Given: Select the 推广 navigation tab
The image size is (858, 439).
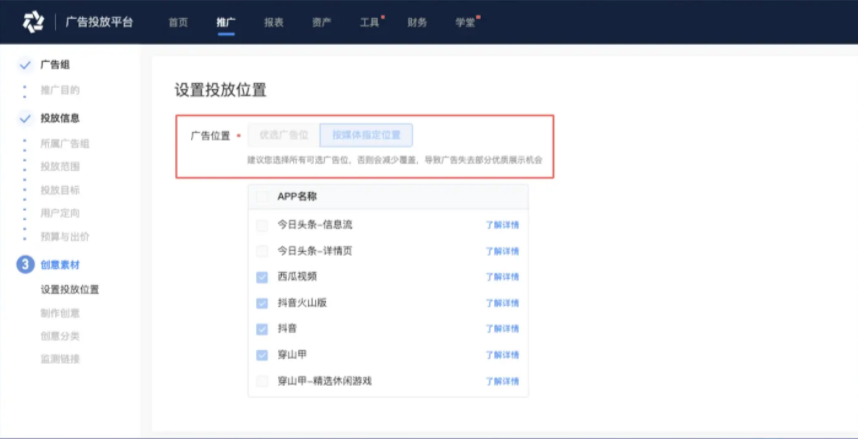Looking at the screenshot, I should 226,22.
